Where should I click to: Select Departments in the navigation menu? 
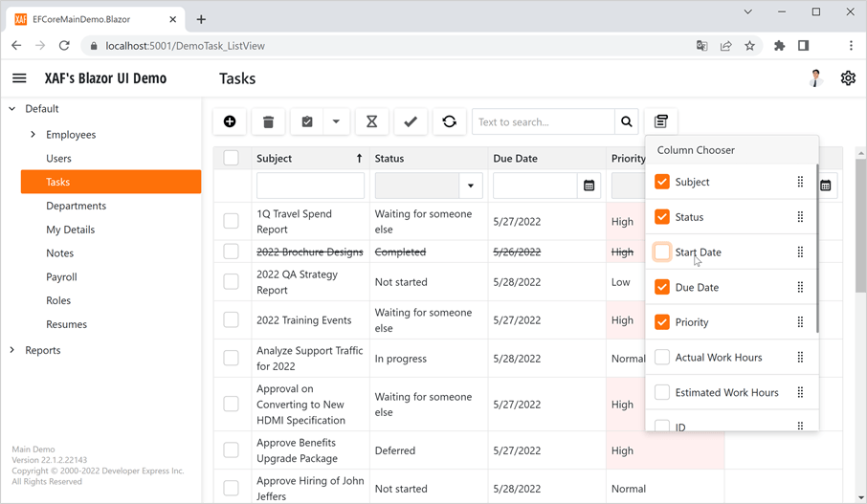pyautogui.click(x=77, y=206)
